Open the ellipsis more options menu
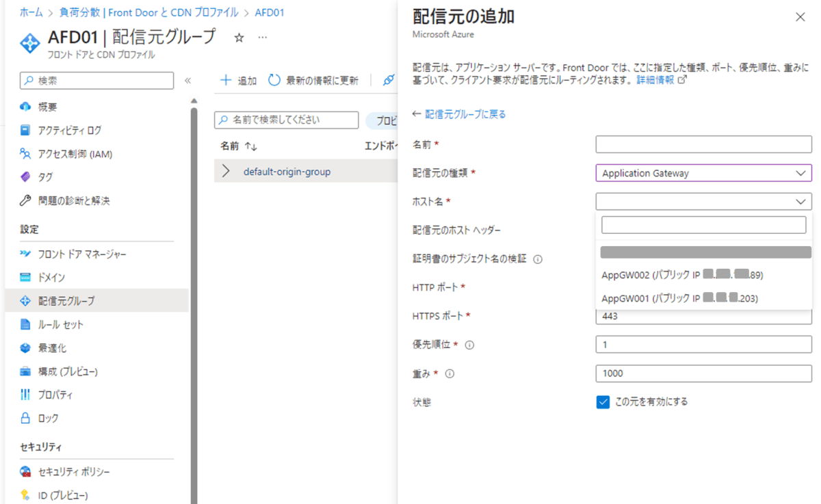Screen dimensions: 821x504 (263, 38)
